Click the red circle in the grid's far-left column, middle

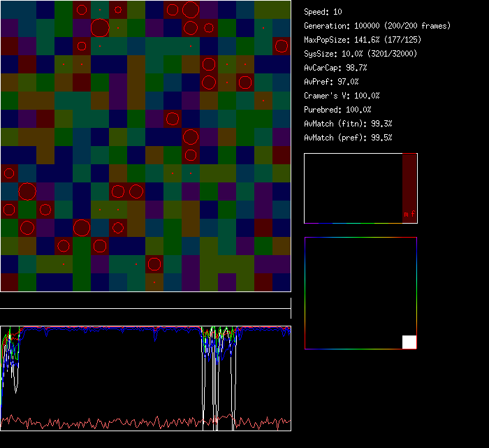tap(9, 173)
